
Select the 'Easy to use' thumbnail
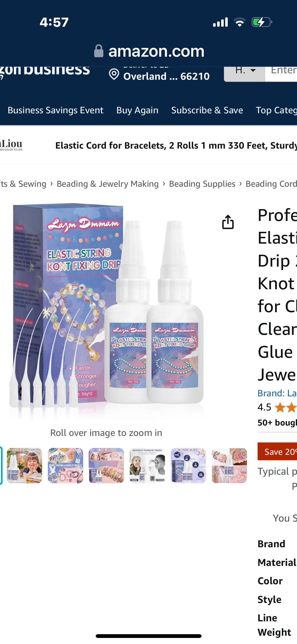[x=106, y=465]
